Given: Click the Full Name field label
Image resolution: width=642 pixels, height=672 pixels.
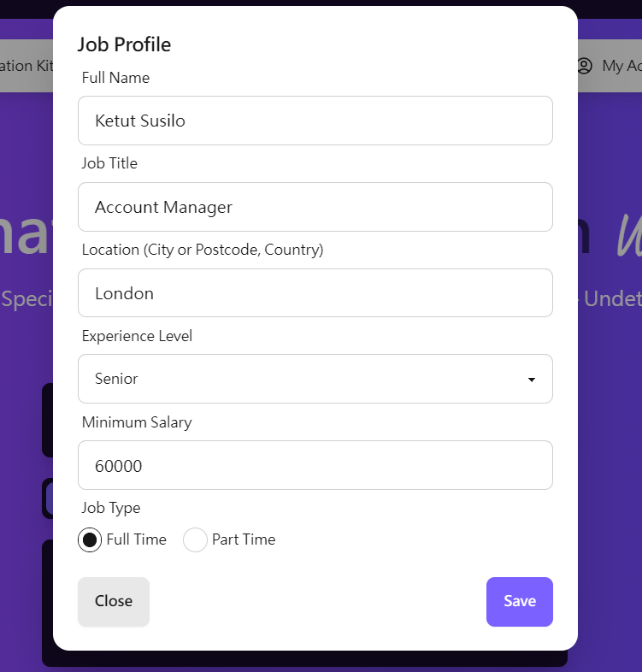Looking at the screenshot, I should 115,78.
